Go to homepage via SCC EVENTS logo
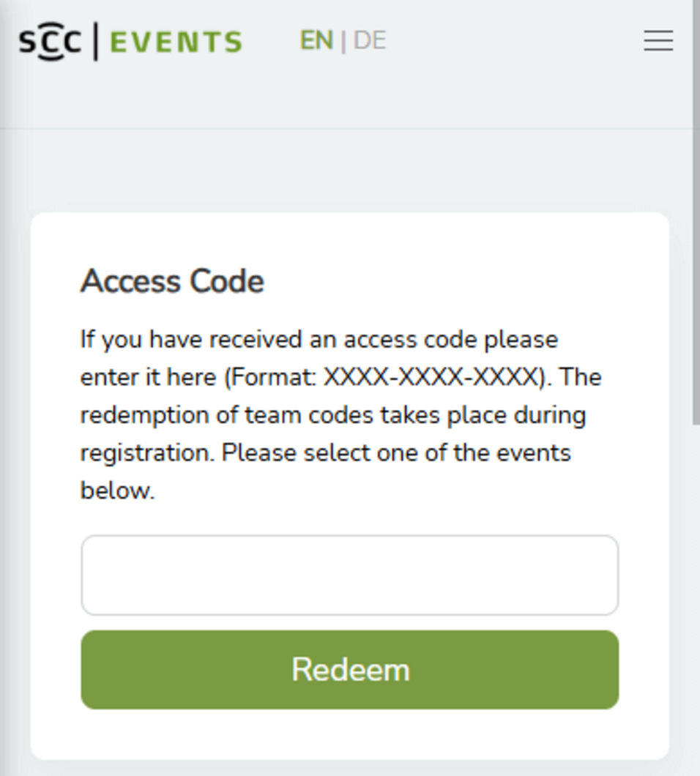 [130, 42]
